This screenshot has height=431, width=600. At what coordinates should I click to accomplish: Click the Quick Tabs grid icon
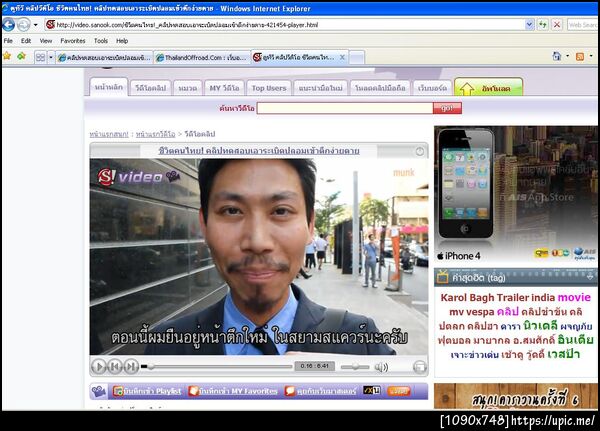point(40,57)
